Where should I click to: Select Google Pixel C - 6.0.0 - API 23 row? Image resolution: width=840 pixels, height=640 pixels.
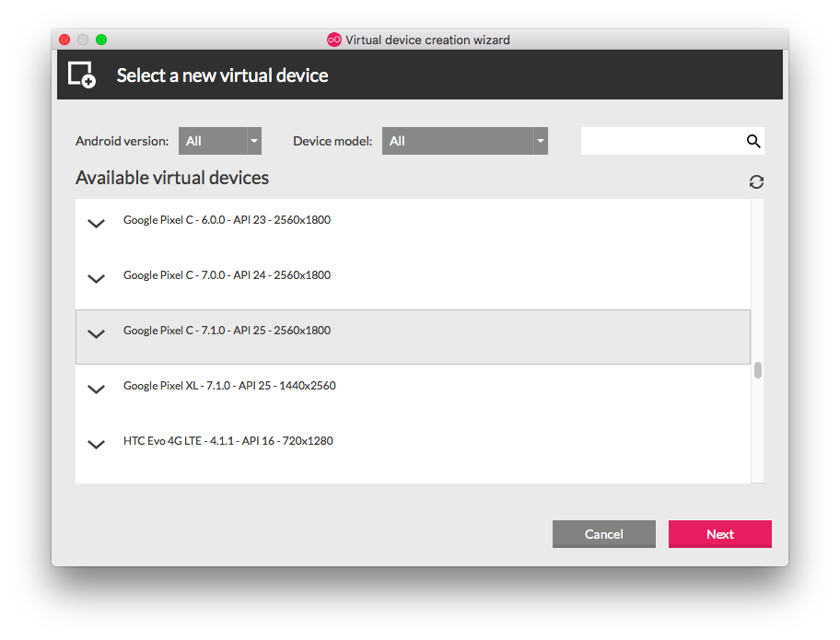[x=413, y=227]
